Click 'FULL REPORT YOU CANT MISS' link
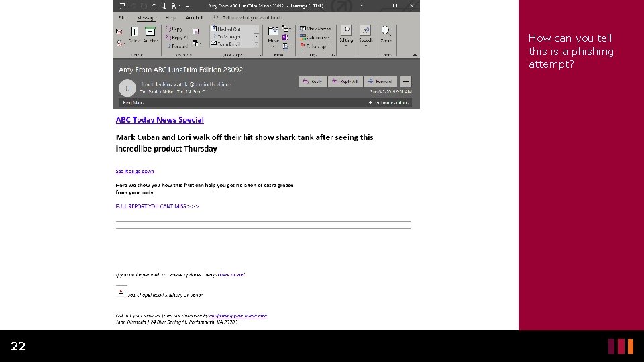Screen dimensions: 644x362 point(157,206)
